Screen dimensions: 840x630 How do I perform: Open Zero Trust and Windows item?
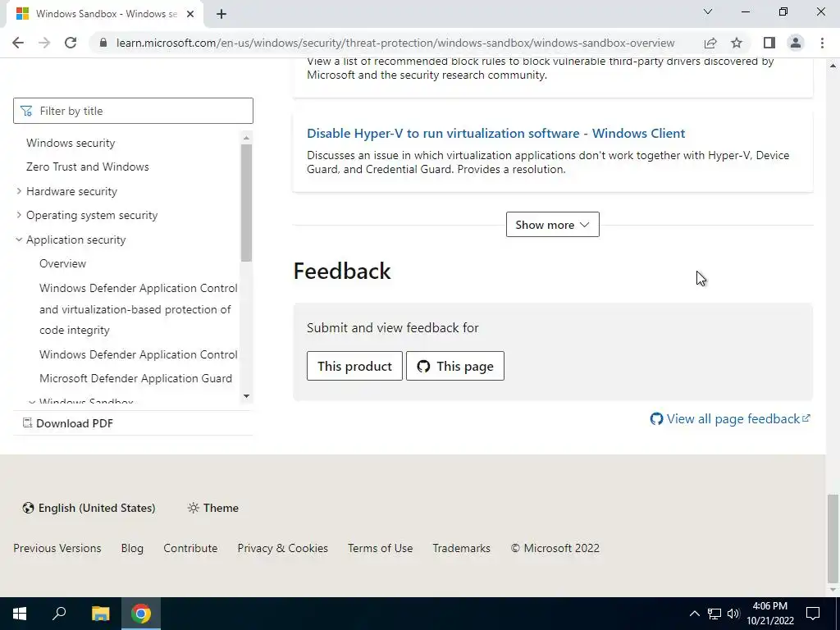[x=87, y=167]
